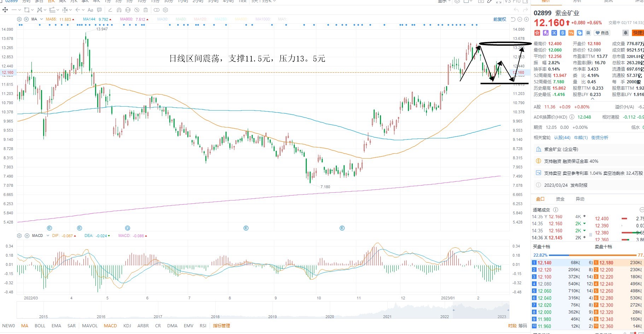This screenshot has width=644, height=334.
Task: Open rectangle tool dropdown arrow
Action: 32,10
